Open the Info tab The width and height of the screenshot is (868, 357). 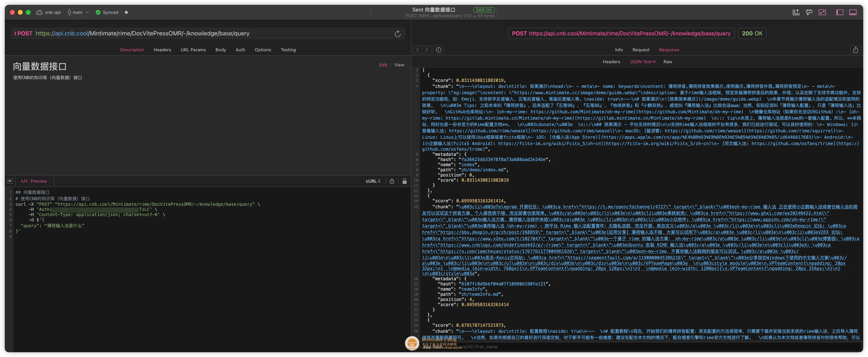619,49
